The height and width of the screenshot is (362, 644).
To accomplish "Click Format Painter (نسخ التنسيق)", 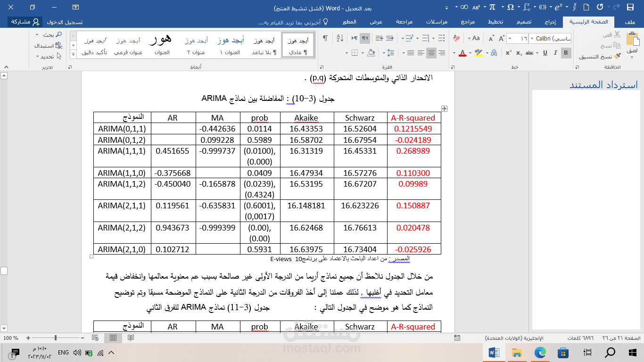I will click(600, 57).
